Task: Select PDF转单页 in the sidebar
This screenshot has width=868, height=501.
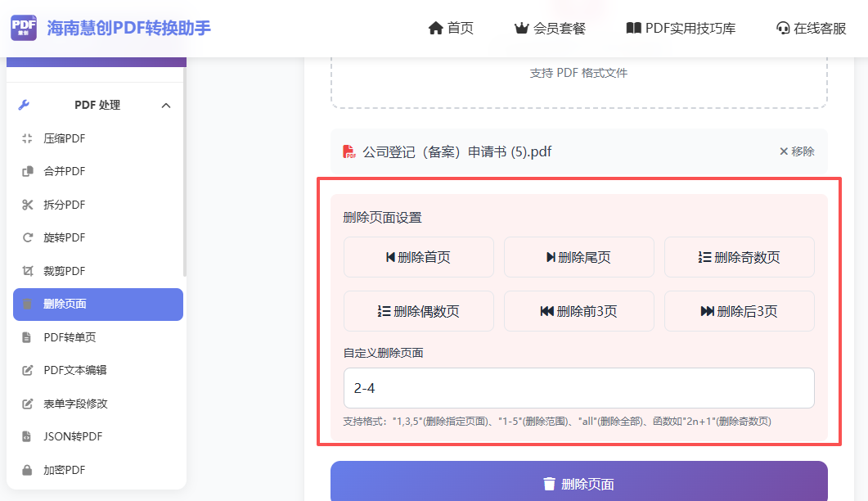Action: pos(98,337)
